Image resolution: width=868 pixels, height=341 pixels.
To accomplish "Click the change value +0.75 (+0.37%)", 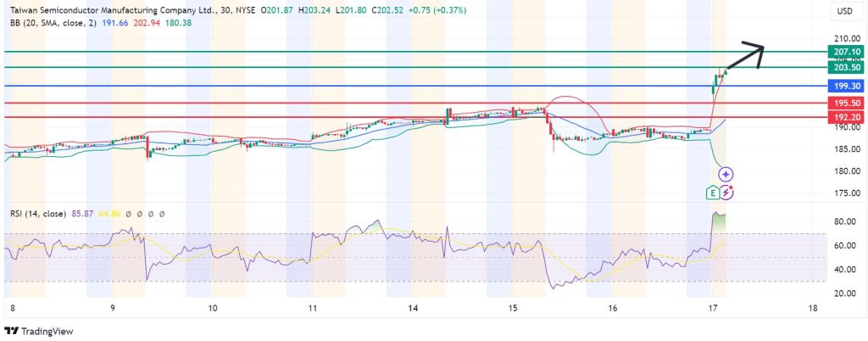I will point(439,10).
